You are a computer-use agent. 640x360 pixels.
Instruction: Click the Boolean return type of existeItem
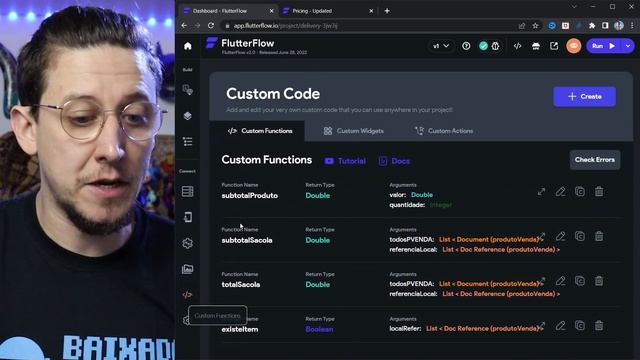319,329
